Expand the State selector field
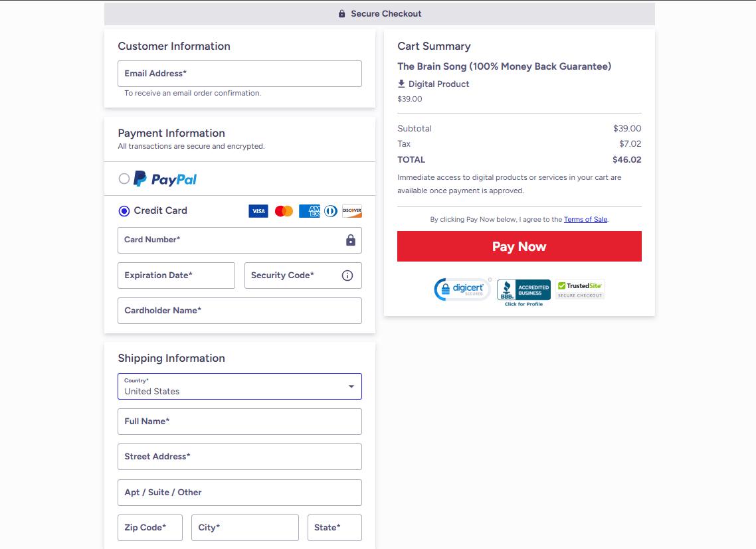This screenshot has height=549, width=756. [334, 528]
